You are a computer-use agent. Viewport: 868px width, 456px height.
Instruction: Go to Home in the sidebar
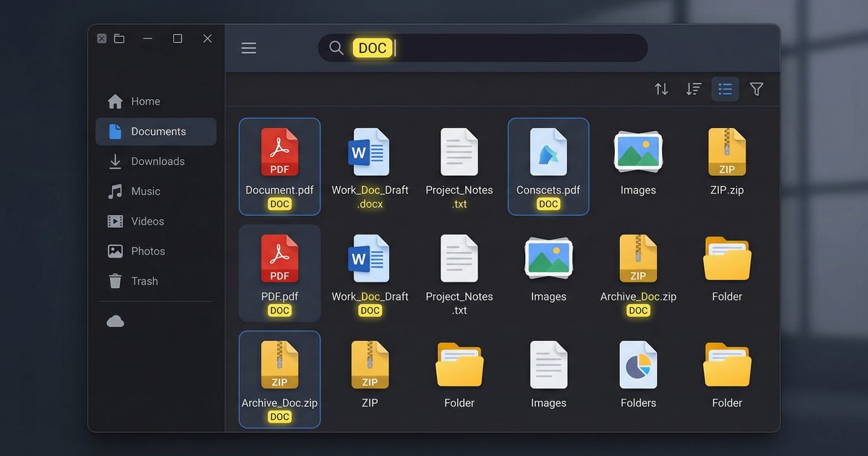tap(156, 101)
